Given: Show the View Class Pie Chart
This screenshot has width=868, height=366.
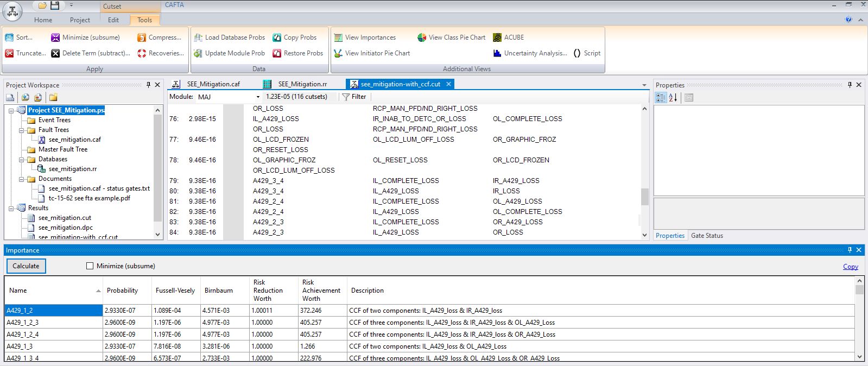Looking at the screenshot, I should point(452,37).
